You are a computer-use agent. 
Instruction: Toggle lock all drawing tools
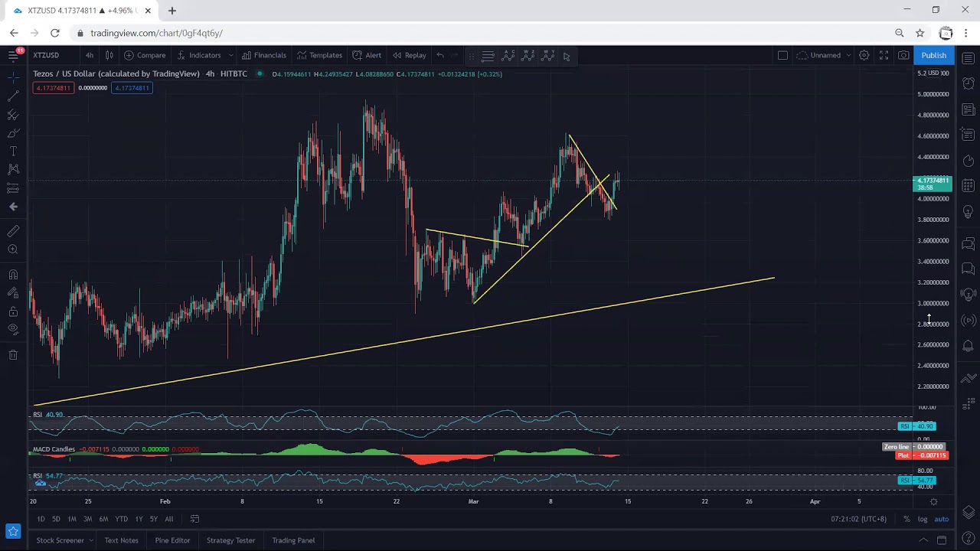(x=13, y=311)
